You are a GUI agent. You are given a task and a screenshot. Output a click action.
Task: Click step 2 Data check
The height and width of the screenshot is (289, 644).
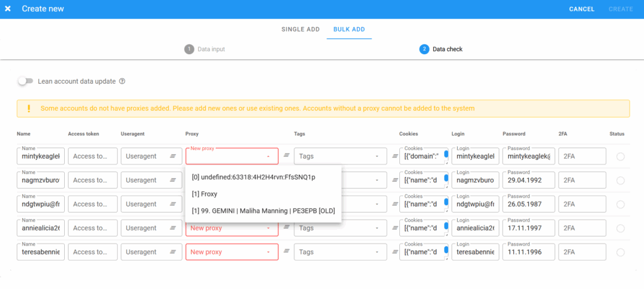point(441,49)
